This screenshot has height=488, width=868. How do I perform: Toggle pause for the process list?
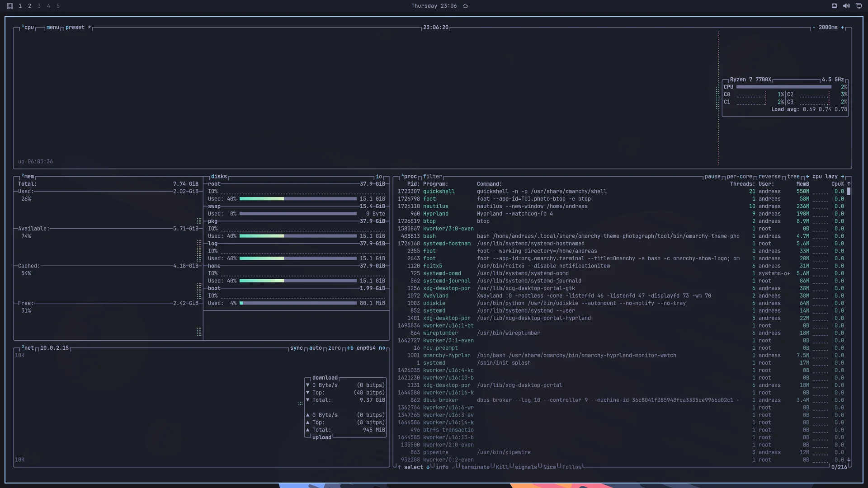pos(712,177)
